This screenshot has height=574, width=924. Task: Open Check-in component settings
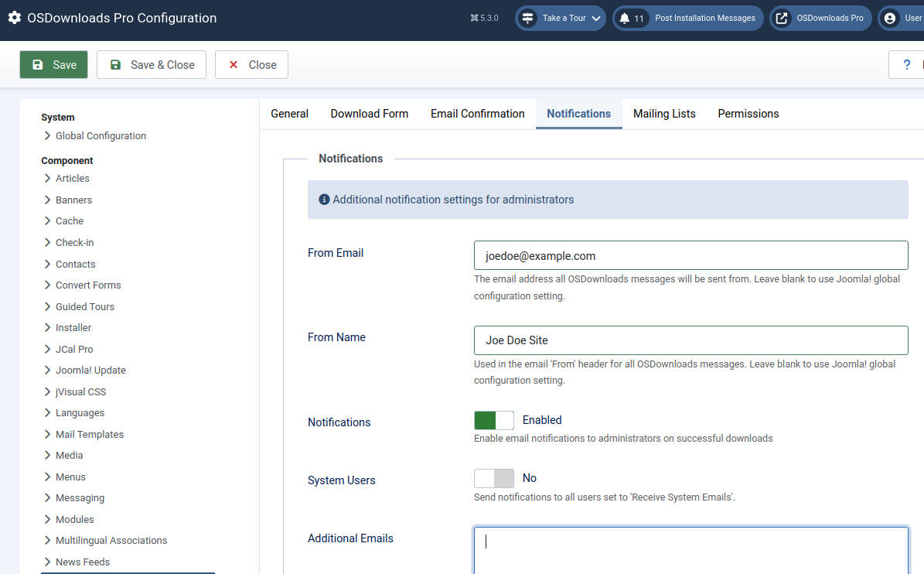pos(75,242)
